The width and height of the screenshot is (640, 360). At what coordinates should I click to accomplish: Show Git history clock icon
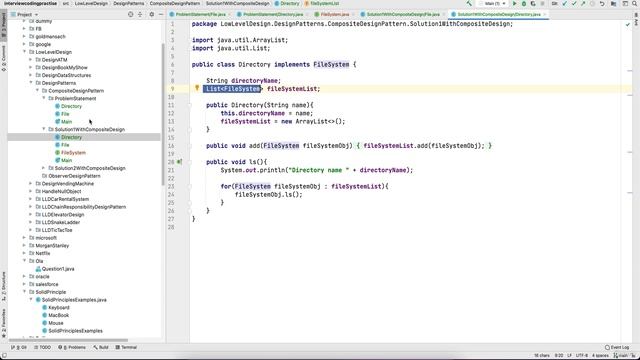592,3
